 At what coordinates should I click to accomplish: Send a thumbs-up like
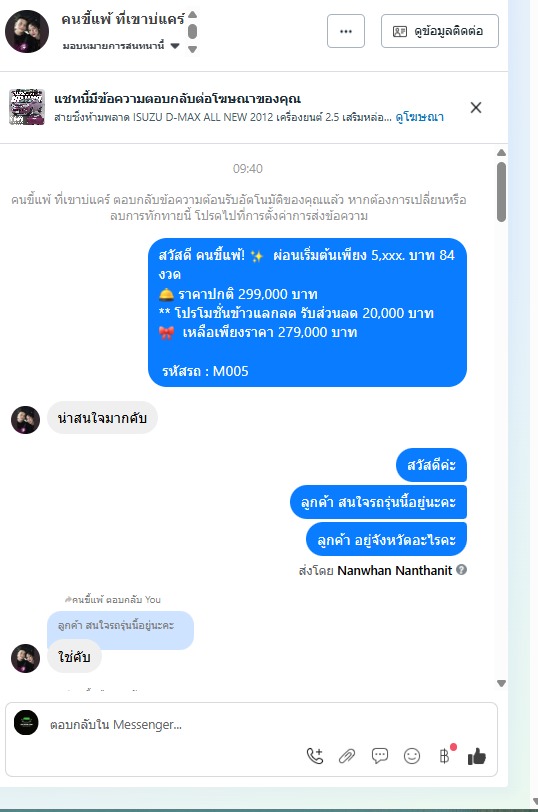pos(476,757)
